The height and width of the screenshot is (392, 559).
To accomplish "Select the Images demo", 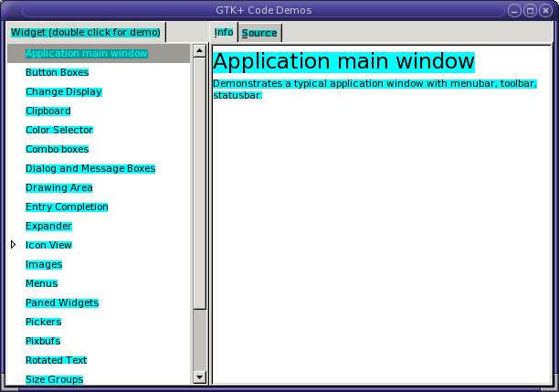I will pos(44,264).
